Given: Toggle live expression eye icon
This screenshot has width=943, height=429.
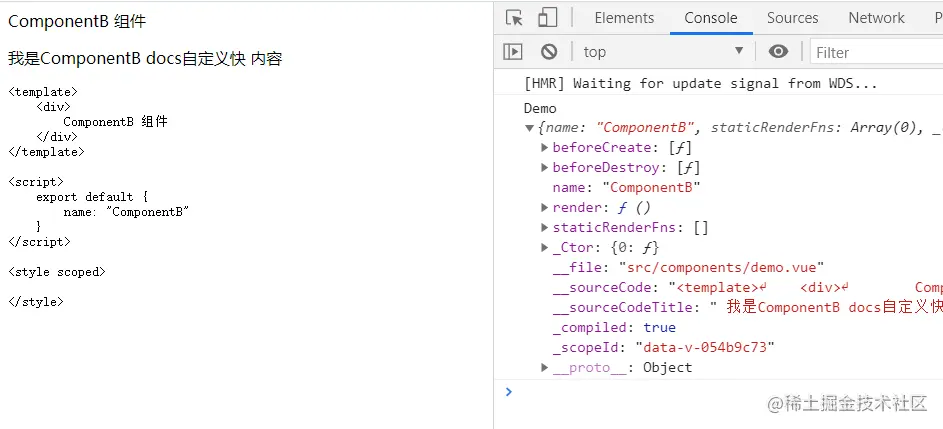Looking at the screenshot, I should (x=778, y=52).
